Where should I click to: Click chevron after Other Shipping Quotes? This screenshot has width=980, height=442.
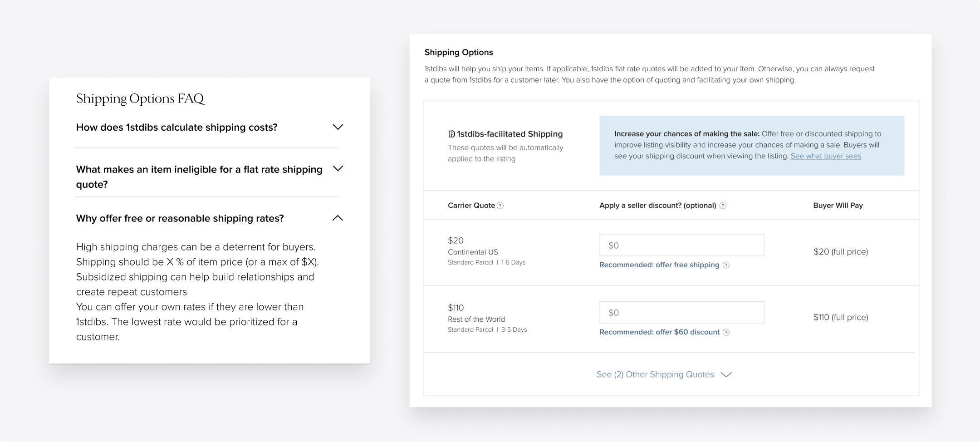point(726,374)
